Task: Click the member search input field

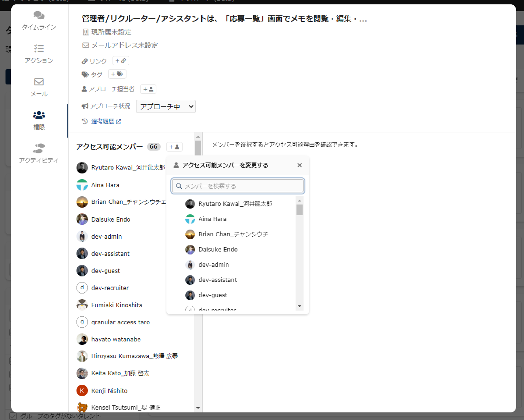Action: (x=238, y=186)
